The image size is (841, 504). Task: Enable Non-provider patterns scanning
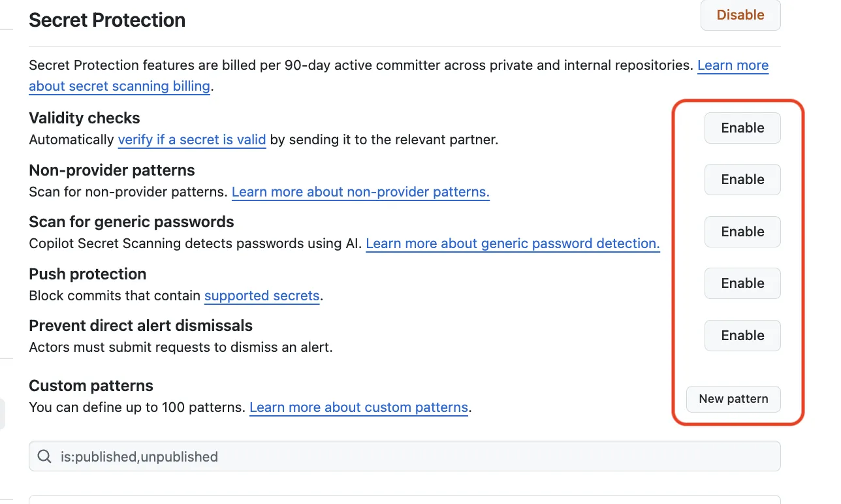(x=742, y=180)
